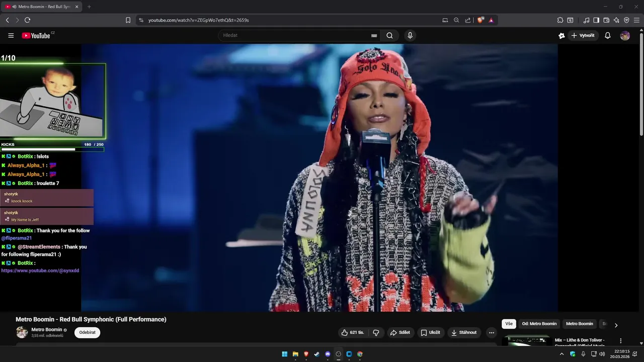
Task: Open the youtube.com/@synxdd chat link
Action: (40, 270)
